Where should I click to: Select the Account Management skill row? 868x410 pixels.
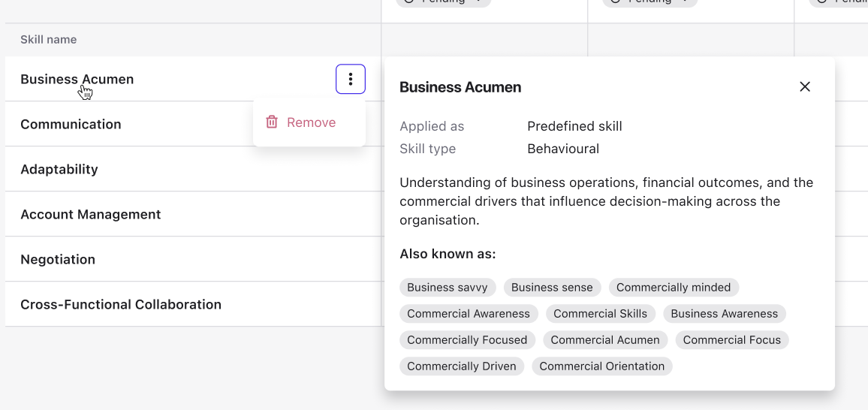click(x=193, y=214)
